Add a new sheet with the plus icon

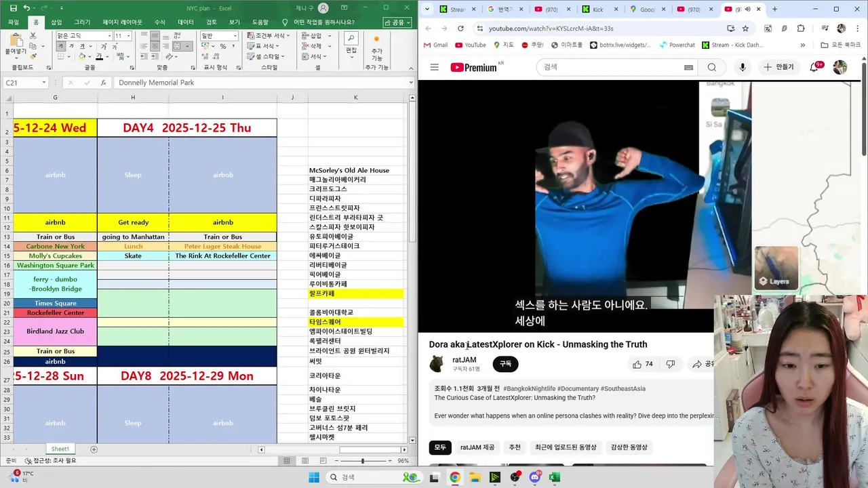94,449
